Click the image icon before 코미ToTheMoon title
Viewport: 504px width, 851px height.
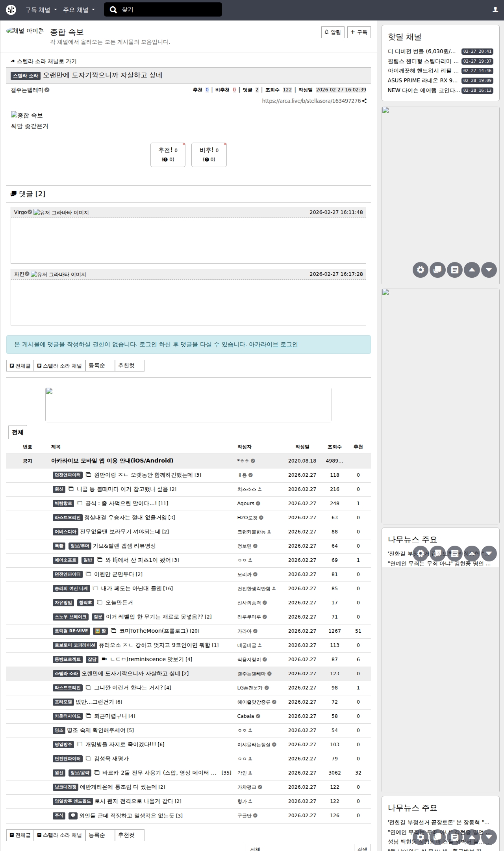[114, 630]
